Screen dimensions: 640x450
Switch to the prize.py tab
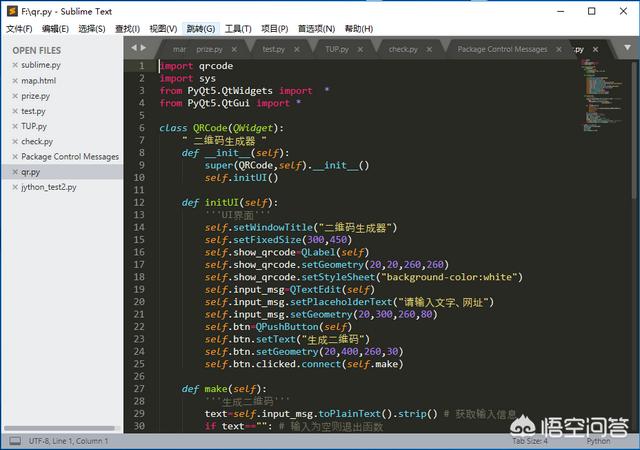point(209,49)
